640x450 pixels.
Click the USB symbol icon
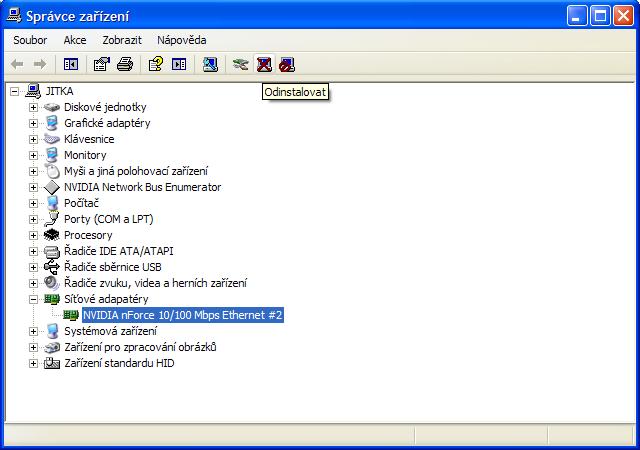point(52,267)
